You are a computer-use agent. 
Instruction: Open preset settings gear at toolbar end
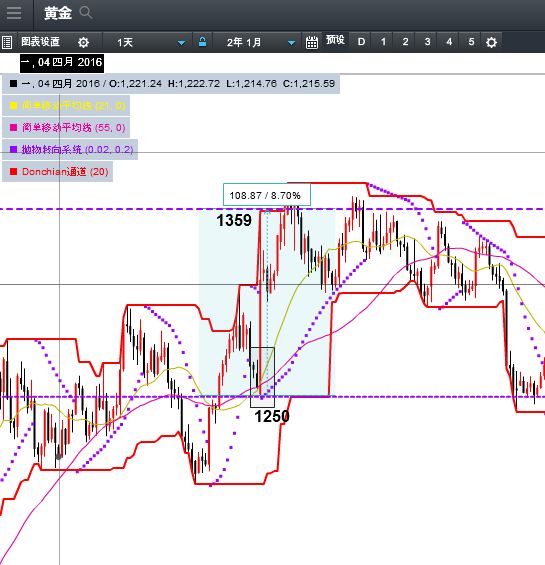pos(491,43)
